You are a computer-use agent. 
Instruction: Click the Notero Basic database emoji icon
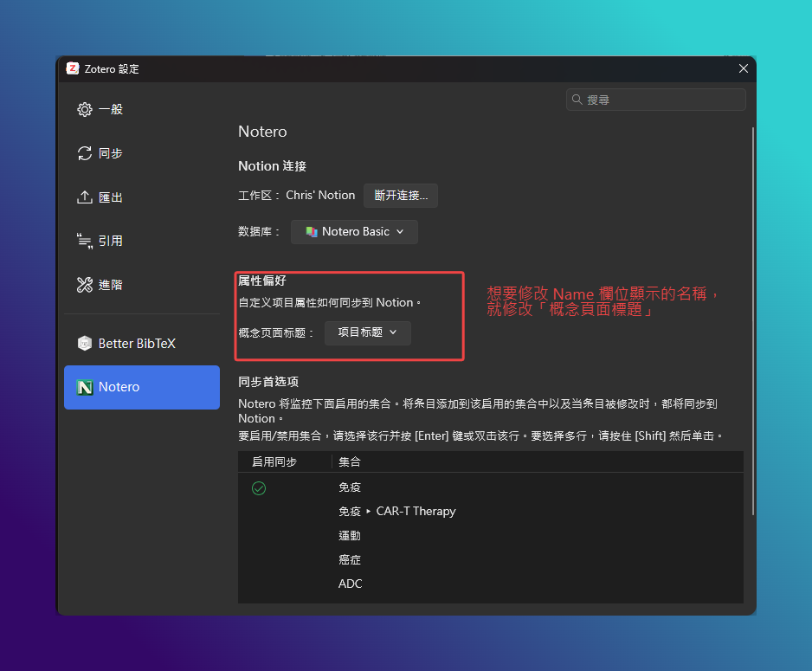tap(312, 232)
